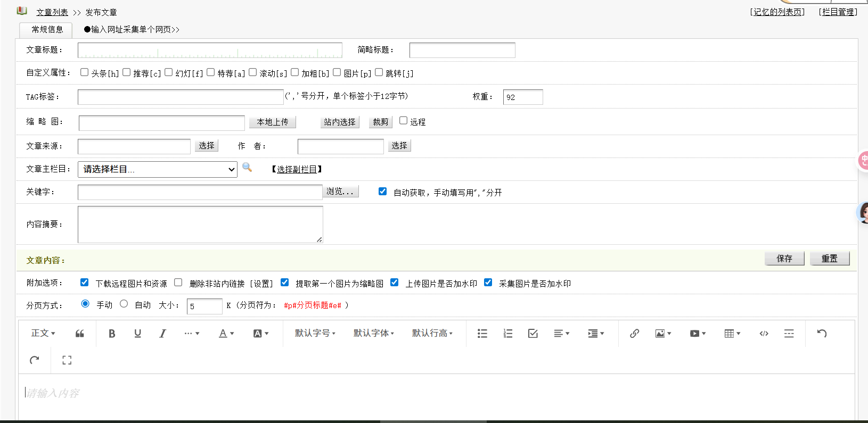Open the 请选择栏目 main column dropdown
Viewport: 868px width, 423px height.
tap(158, 169)
